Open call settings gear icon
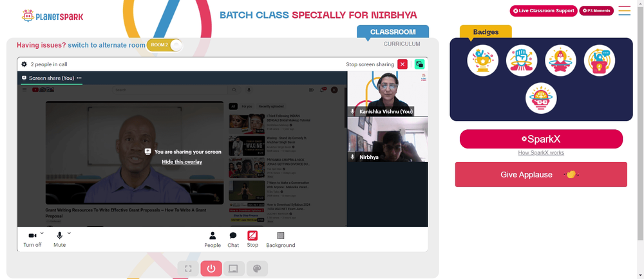Image resolution: width=644 pixels, height=279 pixels. click(x=24, y=64)
